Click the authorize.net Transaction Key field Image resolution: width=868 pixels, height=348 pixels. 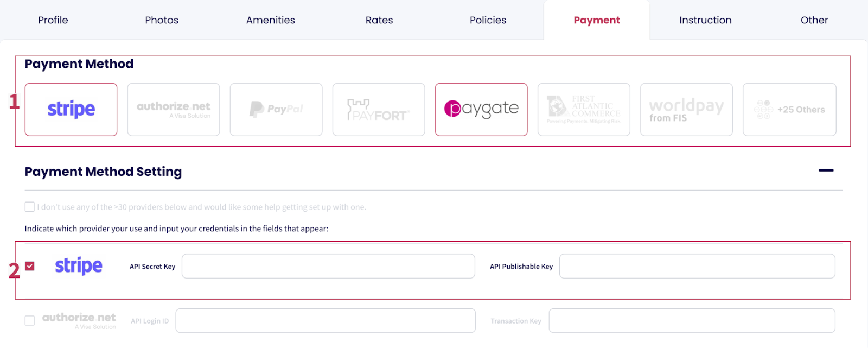coord(692,320)
